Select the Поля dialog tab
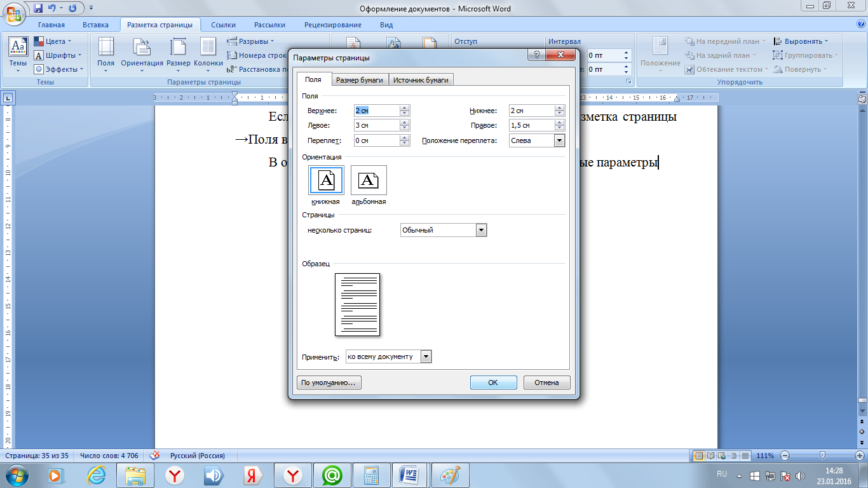Screen dimensions: 868x488 pyautogui.click(x=313, y=79)
